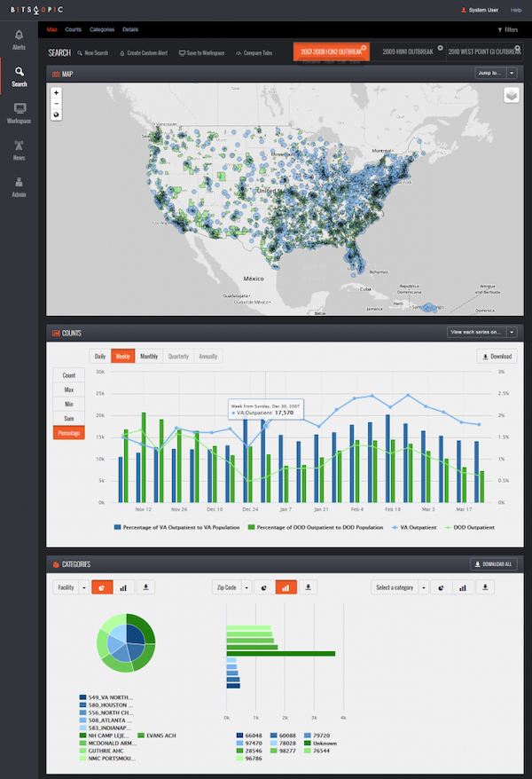Click View each series on button
The height and width of the screenshot is (779, 532).
tap(476, 332)
